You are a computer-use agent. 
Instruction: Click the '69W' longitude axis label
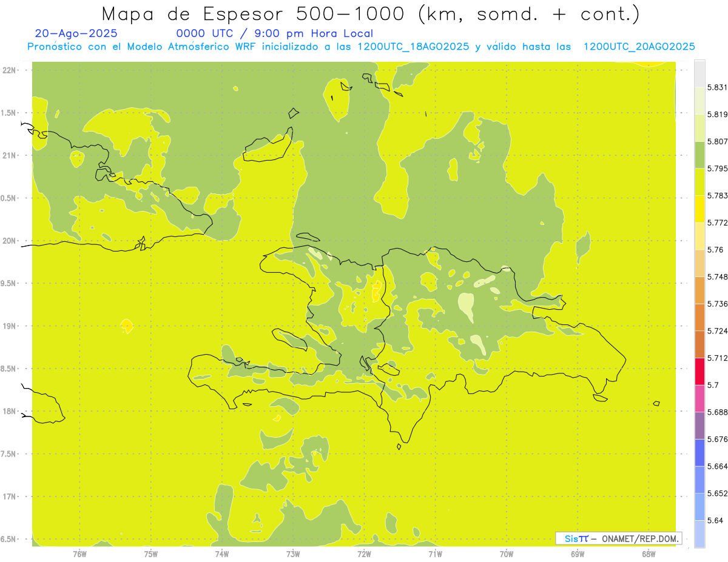click(578, 554)
